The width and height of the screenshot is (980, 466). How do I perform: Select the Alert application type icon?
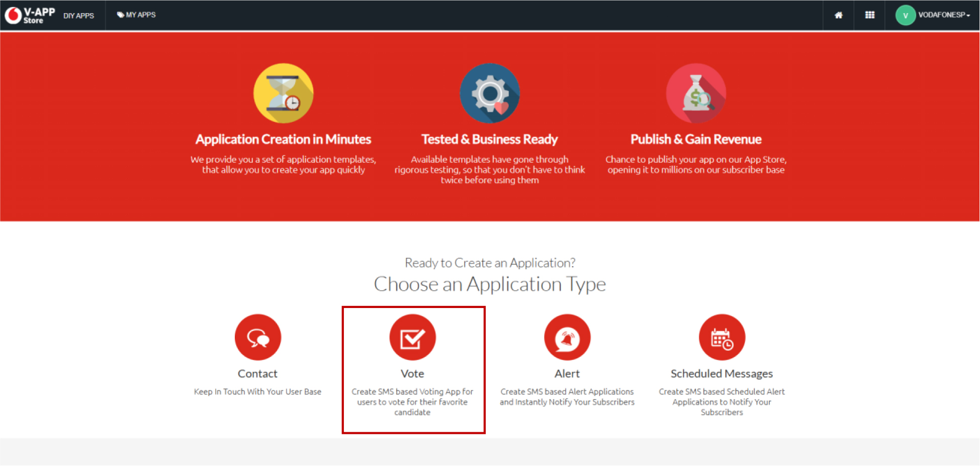[567, 337]
